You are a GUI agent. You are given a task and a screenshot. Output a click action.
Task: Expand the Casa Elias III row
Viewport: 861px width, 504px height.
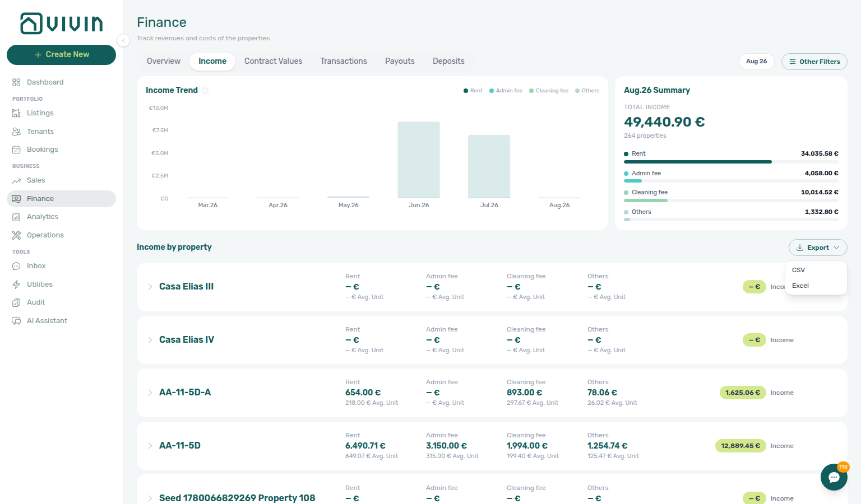click(x=150, y=287)
